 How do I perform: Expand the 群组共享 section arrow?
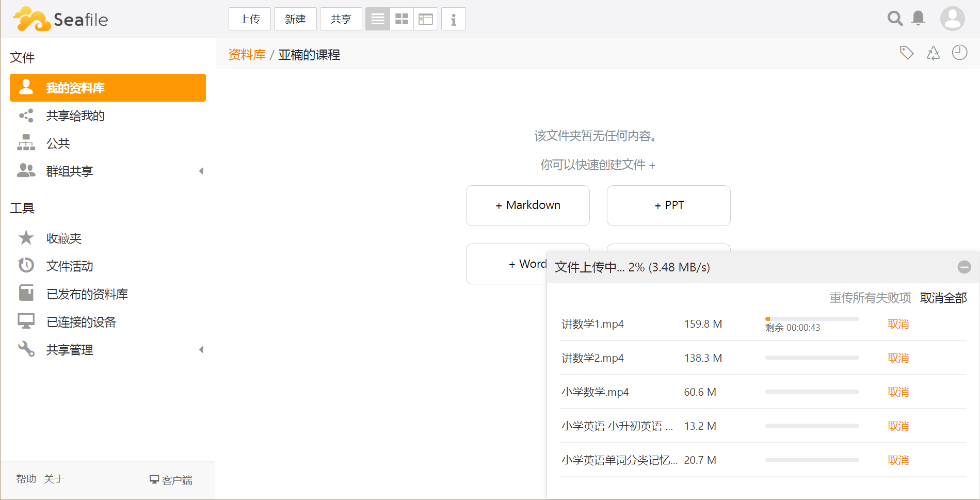[201, 171]
